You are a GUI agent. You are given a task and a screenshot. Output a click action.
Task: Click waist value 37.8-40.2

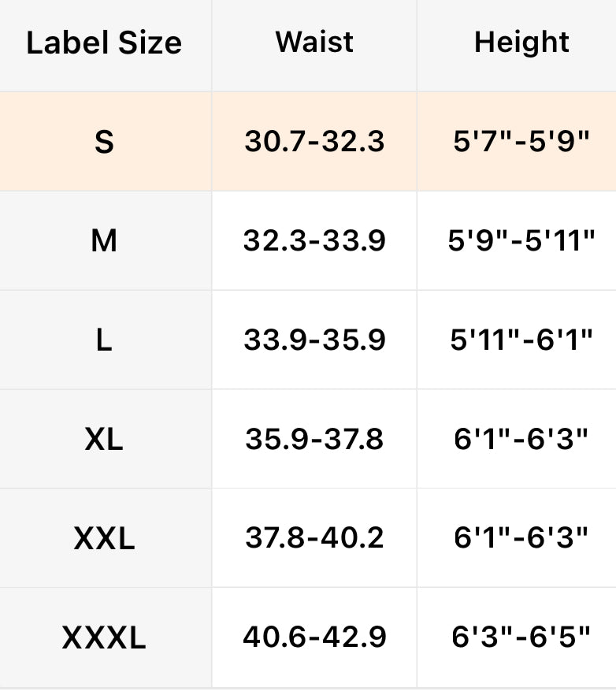314,539
